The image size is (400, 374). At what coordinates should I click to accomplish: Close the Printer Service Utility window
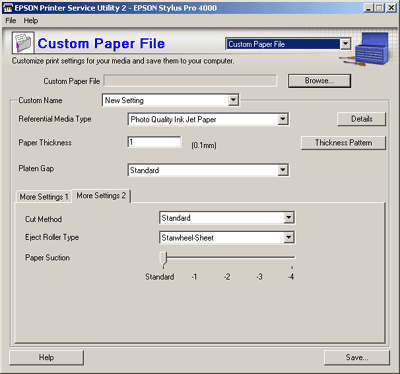pyautogui.click(x=391, y=8)
